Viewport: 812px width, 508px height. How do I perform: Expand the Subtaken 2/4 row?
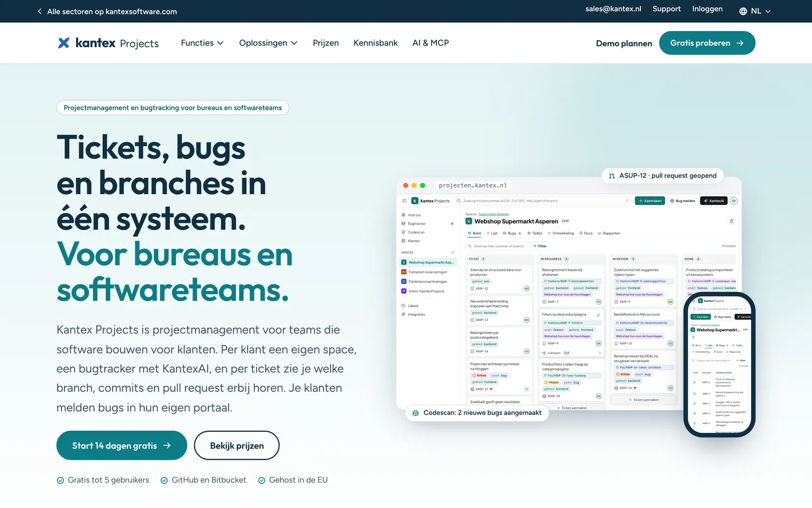pyautogui.click(x=571, y=353)
